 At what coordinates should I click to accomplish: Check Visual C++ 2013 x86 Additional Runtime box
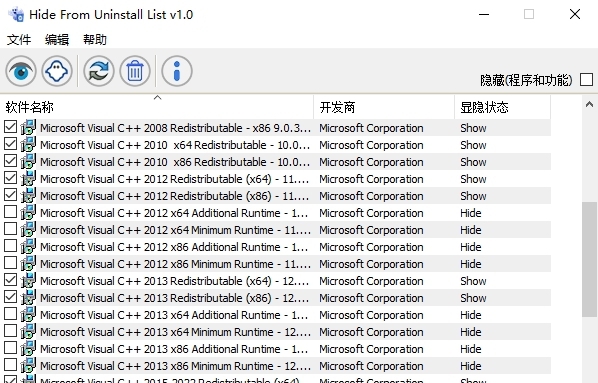[x=10, y=348]
